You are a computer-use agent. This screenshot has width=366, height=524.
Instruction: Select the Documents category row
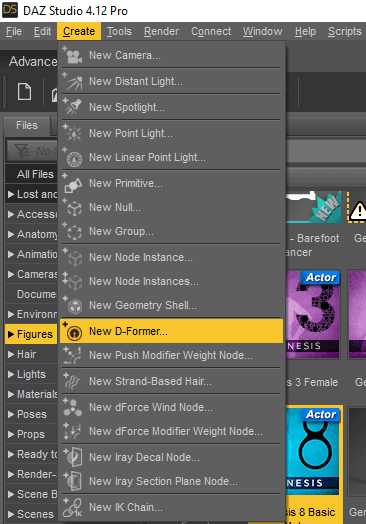pos(31,294)
